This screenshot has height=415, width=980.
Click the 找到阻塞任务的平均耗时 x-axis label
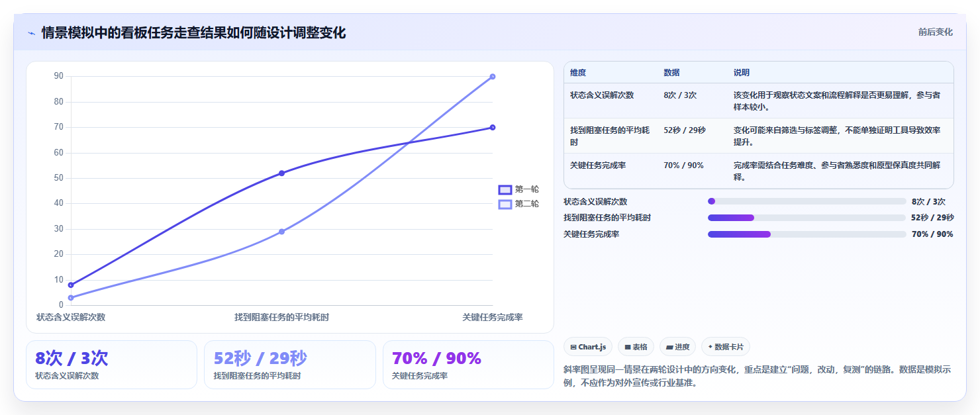[281, 317]
